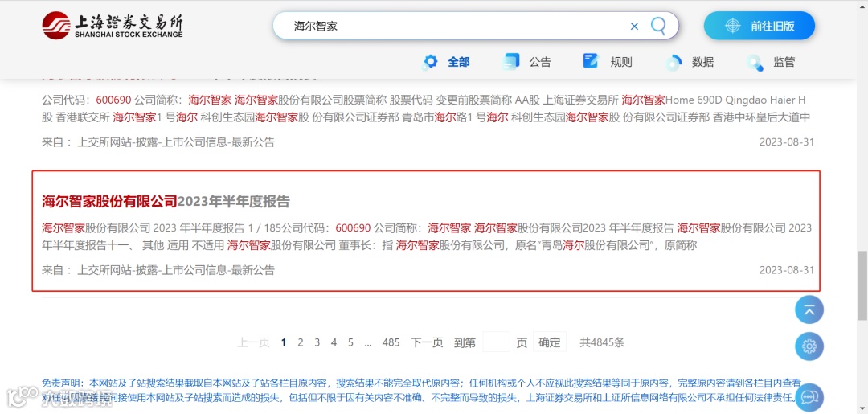868x414 pixels.
Task: Switch to the 数据 tab
Action: pyautogui.click(x=702, y=62)
